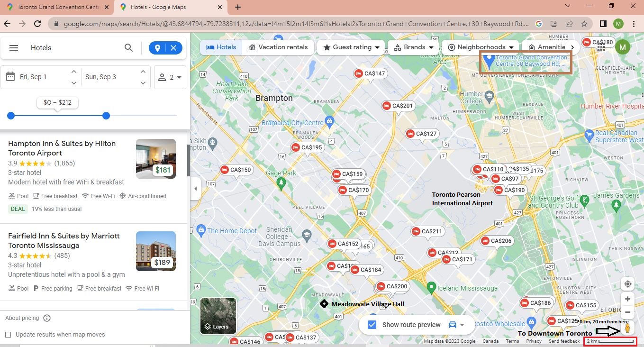The image size is (644, 347).
Task: Open Chrome three-dot menu
Action: click(634, 24)
